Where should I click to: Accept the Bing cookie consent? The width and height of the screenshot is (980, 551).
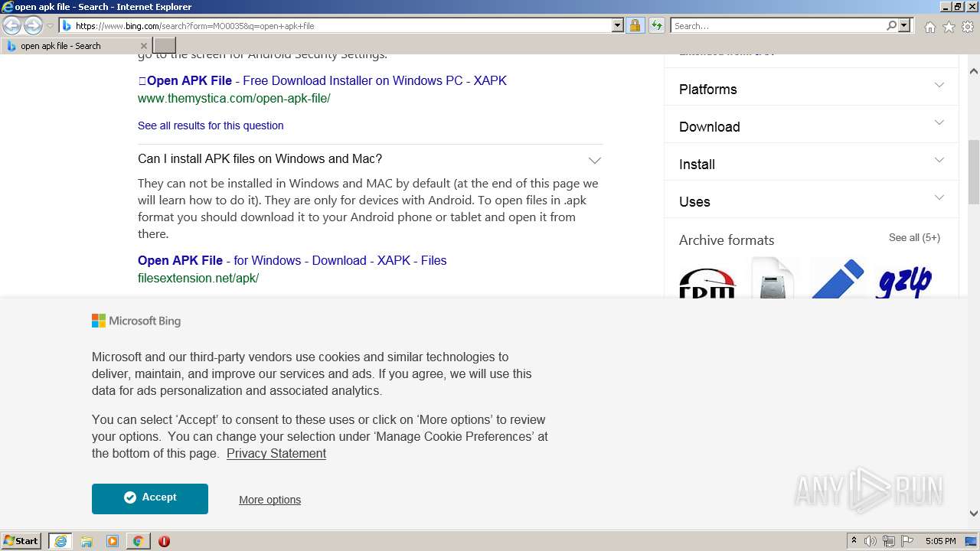tap(150, 498)
